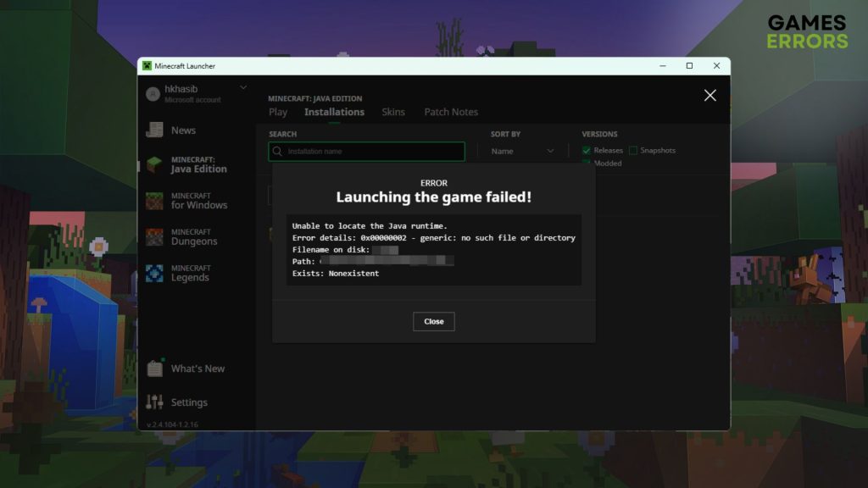Toggle the Modded versions checkbox
The image size is (868, 488).
click(587, 164)
